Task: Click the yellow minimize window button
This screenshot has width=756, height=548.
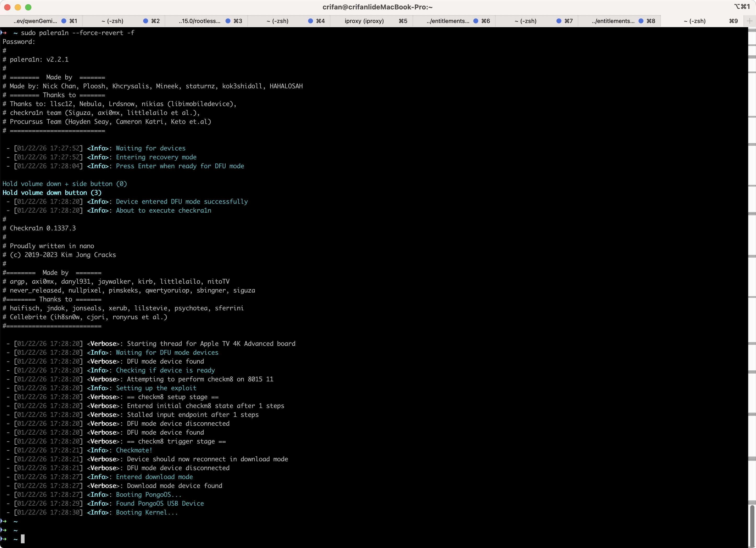Action: 18,7
